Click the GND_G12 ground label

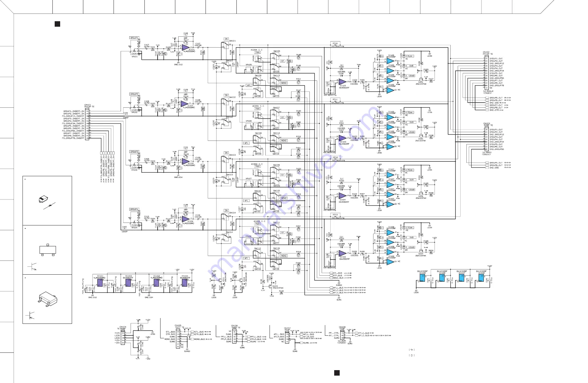(x=178, y=65)
